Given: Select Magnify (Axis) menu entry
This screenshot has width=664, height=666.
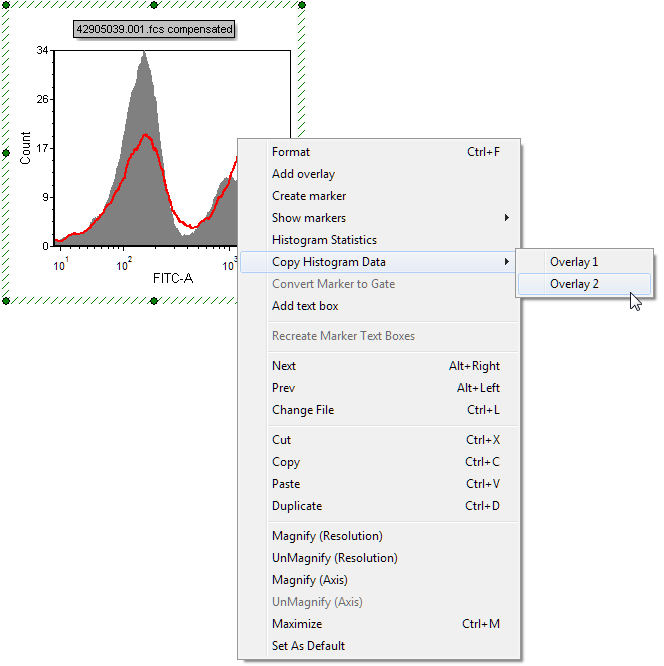Looking at the screenshot, I should 310,580.
